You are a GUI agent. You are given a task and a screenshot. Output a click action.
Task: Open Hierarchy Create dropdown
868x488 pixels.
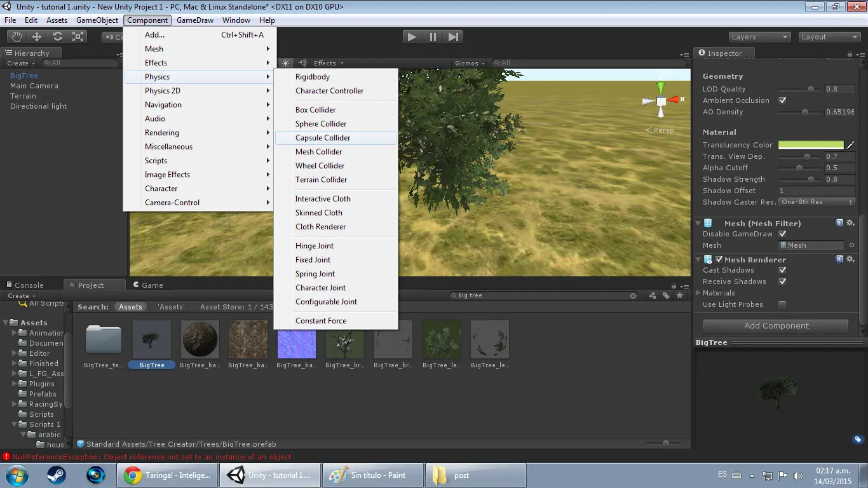click(x=21, y=63)
